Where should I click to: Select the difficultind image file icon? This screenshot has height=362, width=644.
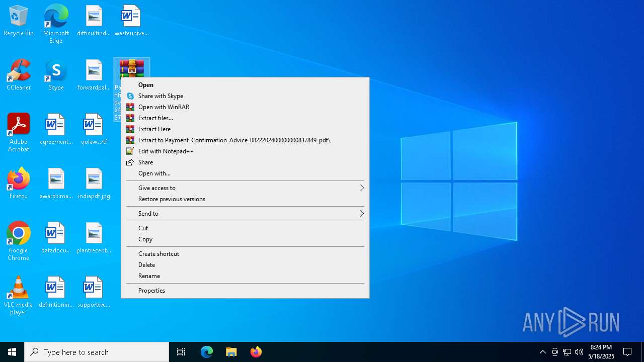point(94,21)
